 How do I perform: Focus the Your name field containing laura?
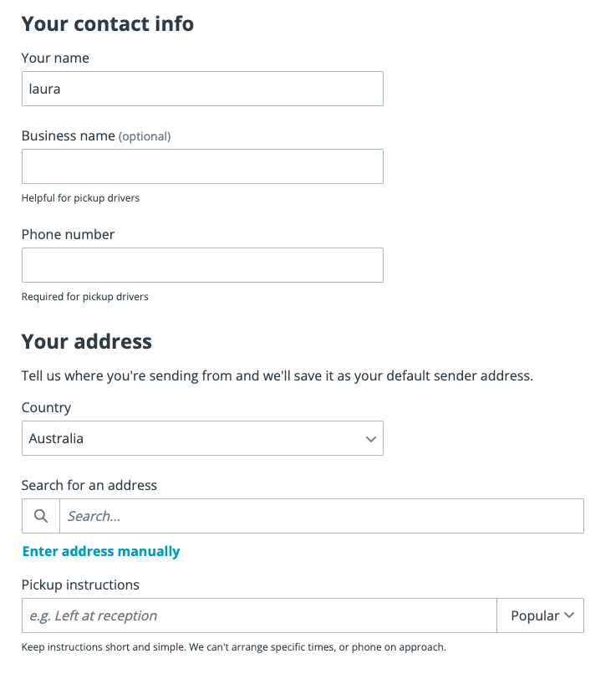202,89
